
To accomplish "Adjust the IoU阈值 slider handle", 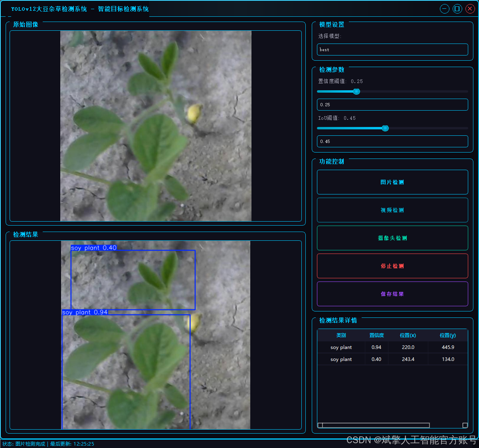I will point(385,128).
